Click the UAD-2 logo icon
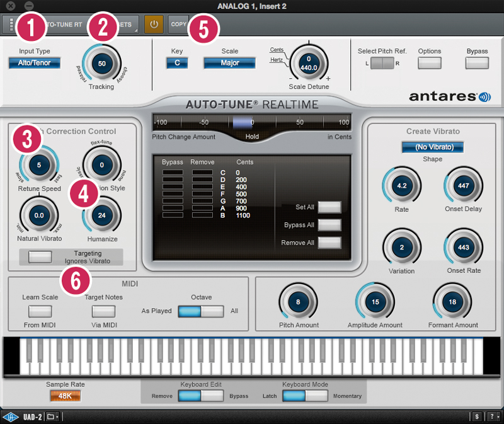The height and width of the screenshot is (424, 504). (x=11, y=417)
